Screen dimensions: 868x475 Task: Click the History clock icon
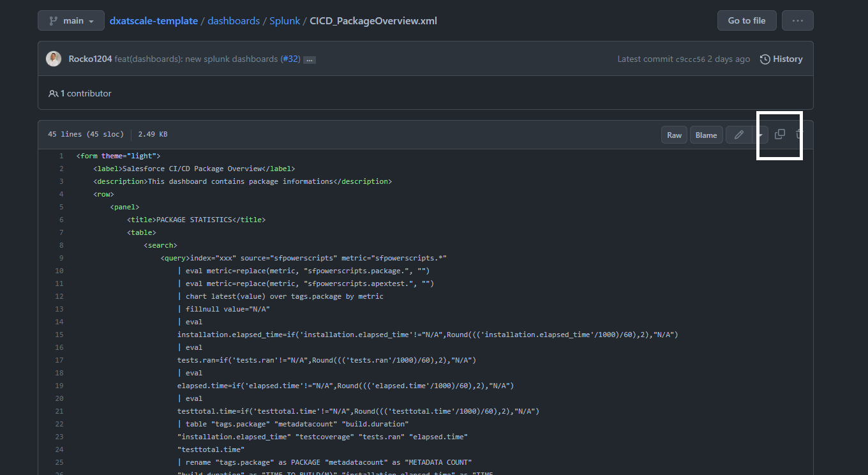pyautogui.click(x=765, y=59)
